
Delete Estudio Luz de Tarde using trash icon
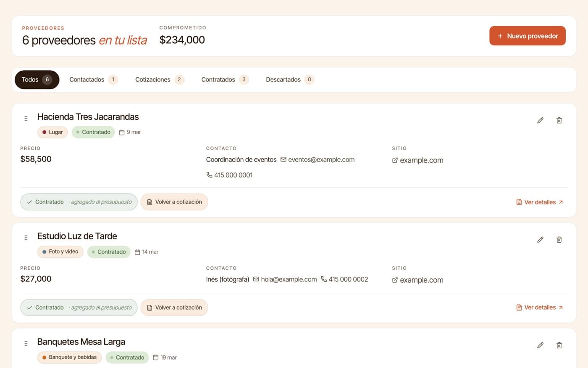(559, 240)
